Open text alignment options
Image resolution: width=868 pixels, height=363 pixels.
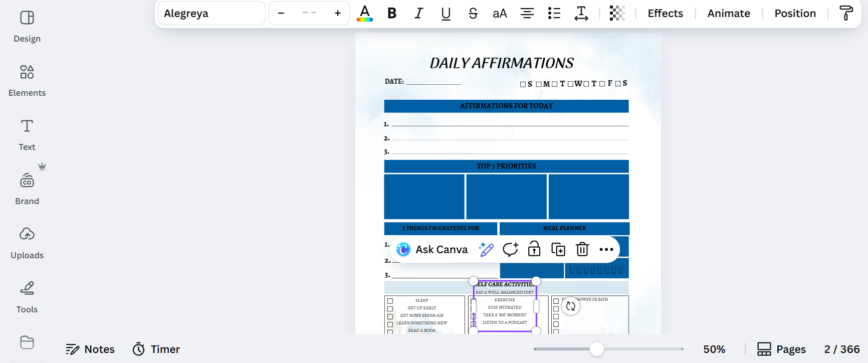pos(527,14)
